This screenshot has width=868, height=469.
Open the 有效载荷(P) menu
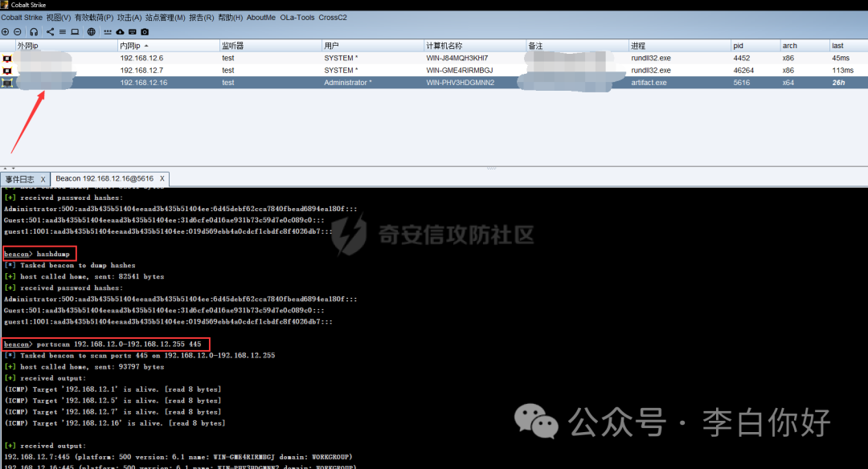click(94, 18)
